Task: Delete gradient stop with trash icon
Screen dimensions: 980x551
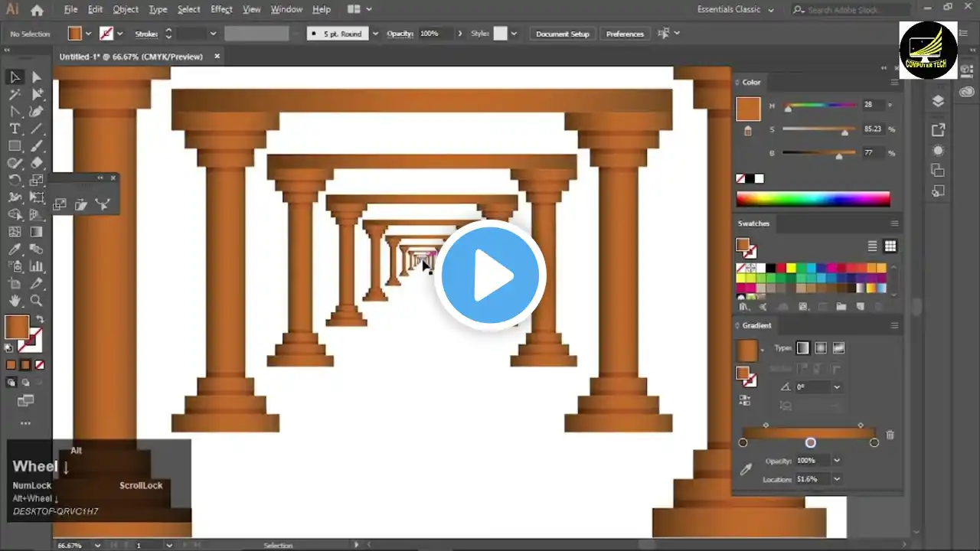Action: click(890, 435)
